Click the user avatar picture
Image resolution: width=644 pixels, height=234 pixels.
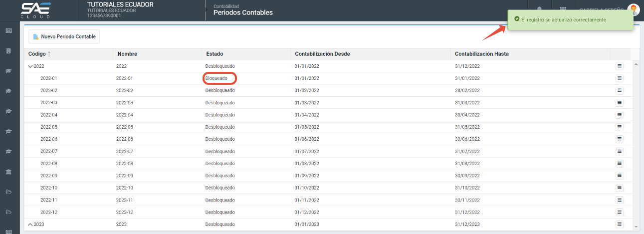pyautogui.click(x=634, y=9)
